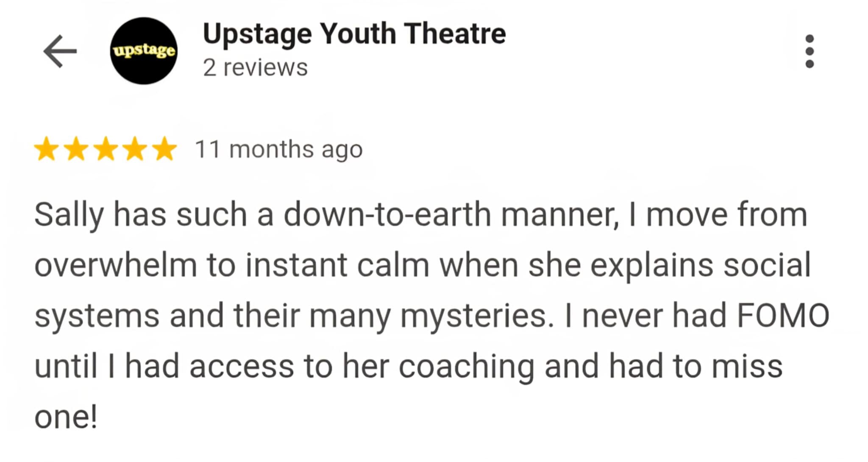Go back using the left arrow
Viewport: 868px width, 462px height.
(60, 51)
